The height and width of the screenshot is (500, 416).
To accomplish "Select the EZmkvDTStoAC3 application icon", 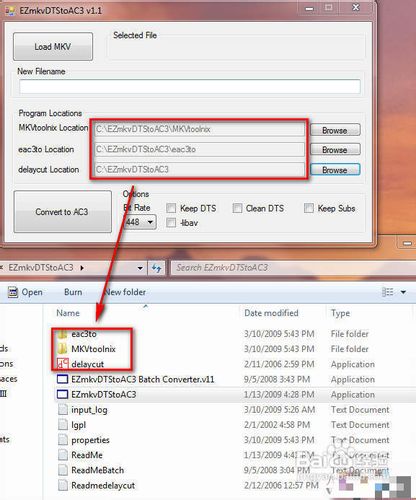I will click(62, 394).
